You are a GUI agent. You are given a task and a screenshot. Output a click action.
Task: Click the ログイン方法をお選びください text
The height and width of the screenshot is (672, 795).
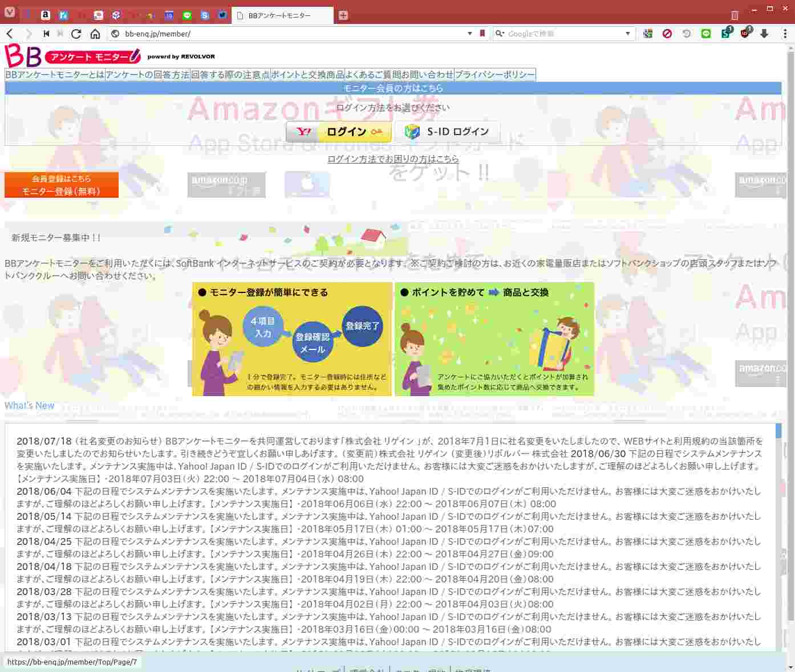point(393,107)
